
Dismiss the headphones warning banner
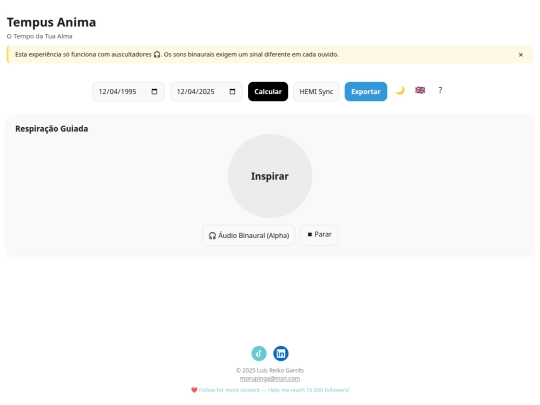point(520,55)
